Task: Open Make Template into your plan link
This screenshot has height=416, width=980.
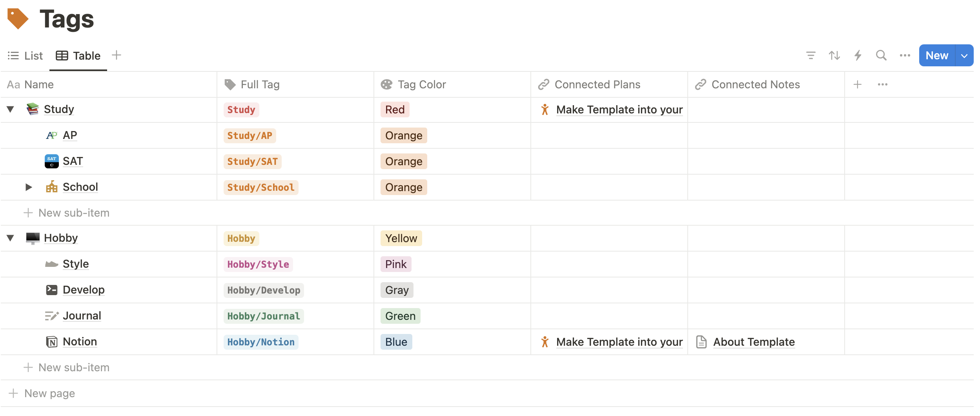Action: tap(619, 109)
